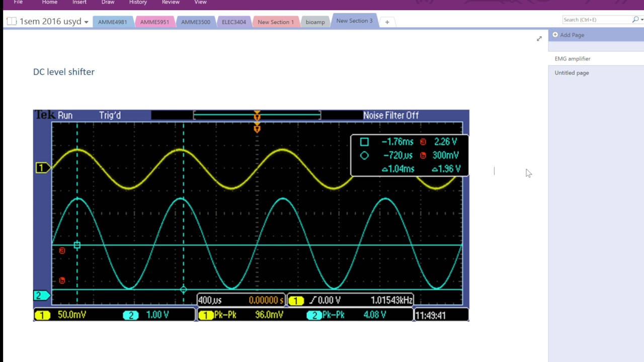Open the View ribbon tab
The width and height of the screenshot is (644, 362).
(200, 3)
